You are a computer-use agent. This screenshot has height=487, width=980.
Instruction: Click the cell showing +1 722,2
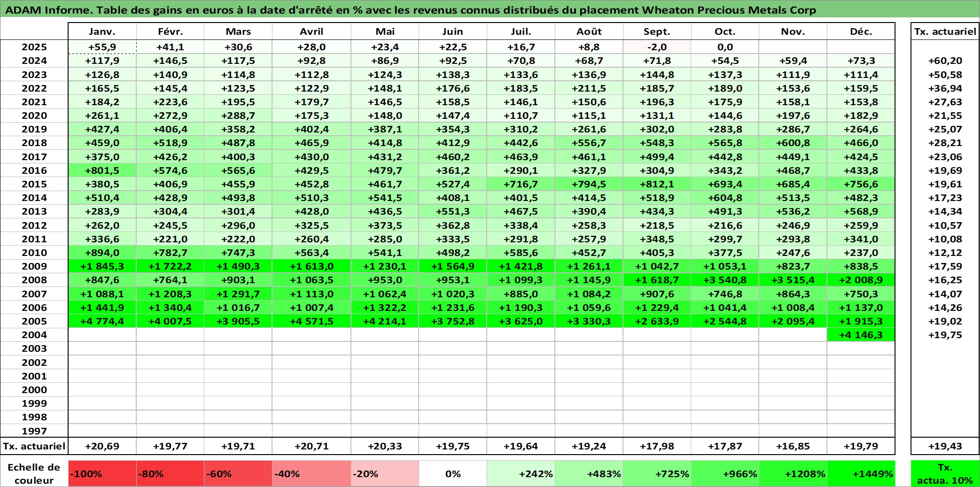170,266
